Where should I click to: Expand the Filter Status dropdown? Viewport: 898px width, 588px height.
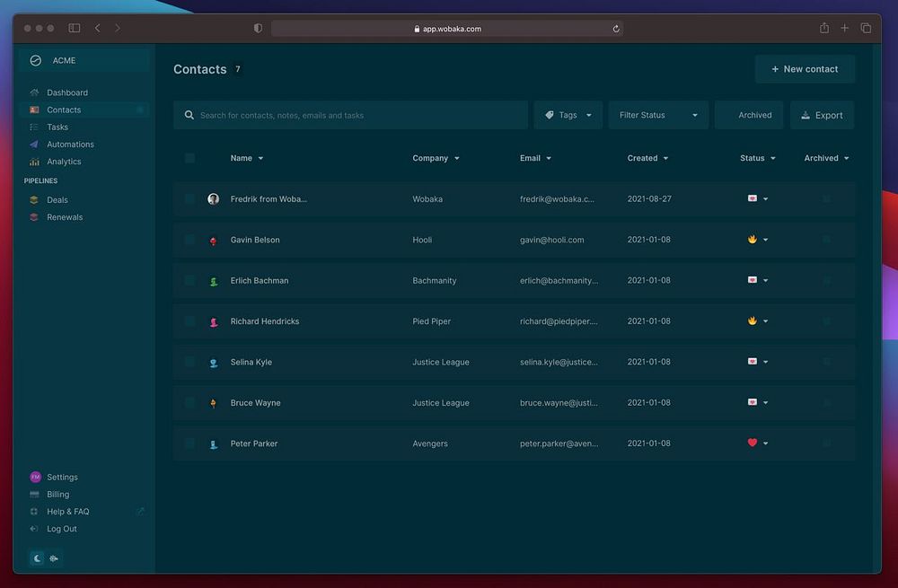tap(658, 115)
